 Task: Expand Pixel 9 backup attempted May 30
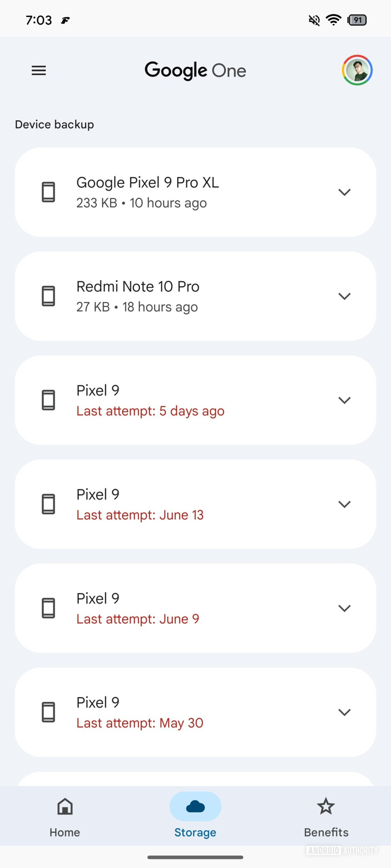pyautogui.click(x=344, y=712)
